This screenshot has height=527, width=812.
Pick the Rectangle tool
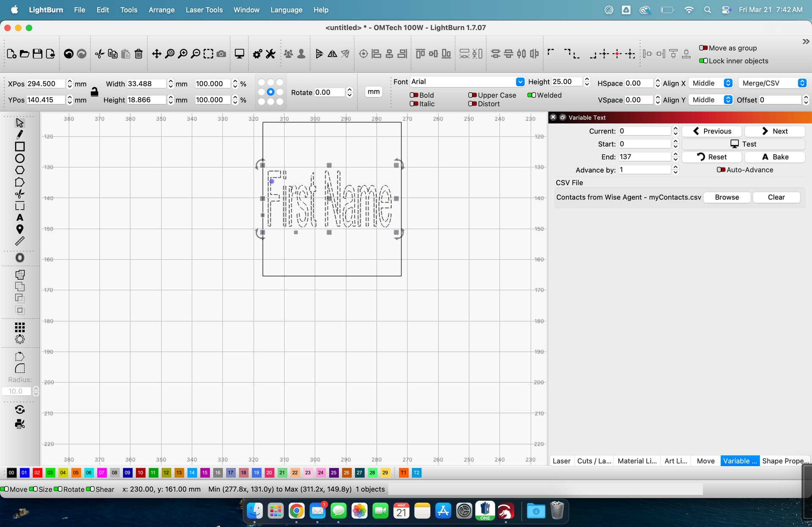click(x=19, y=146)
